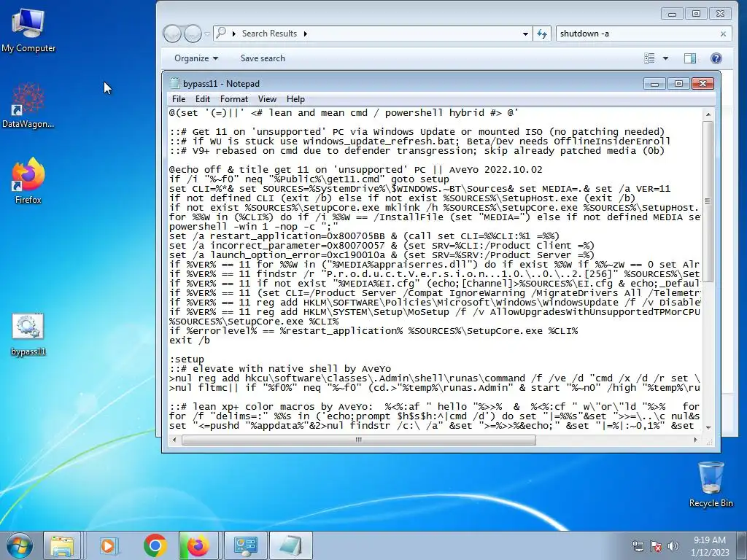Expand the view options dropdown arrow

[665, 58]
